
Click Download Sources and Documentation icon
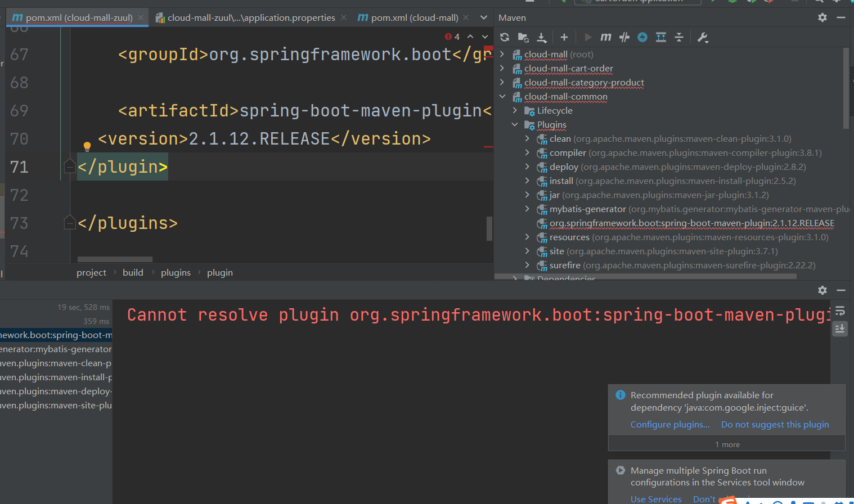tap(542, 37)
